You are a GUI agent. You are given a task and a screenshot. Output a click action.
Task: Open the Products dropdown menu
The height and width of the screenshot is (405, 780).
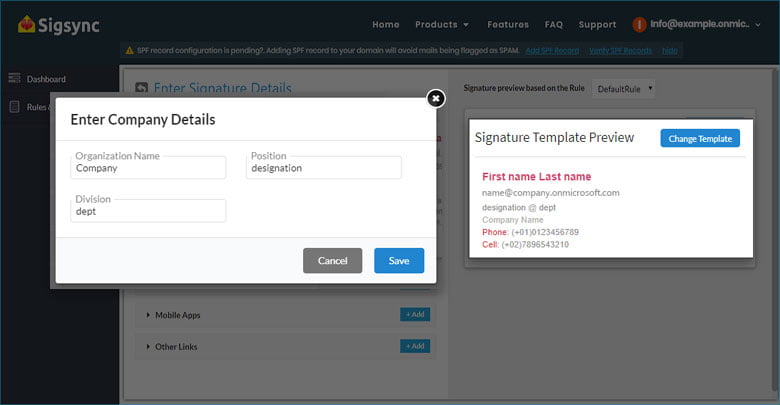click(x=442, y=24)
